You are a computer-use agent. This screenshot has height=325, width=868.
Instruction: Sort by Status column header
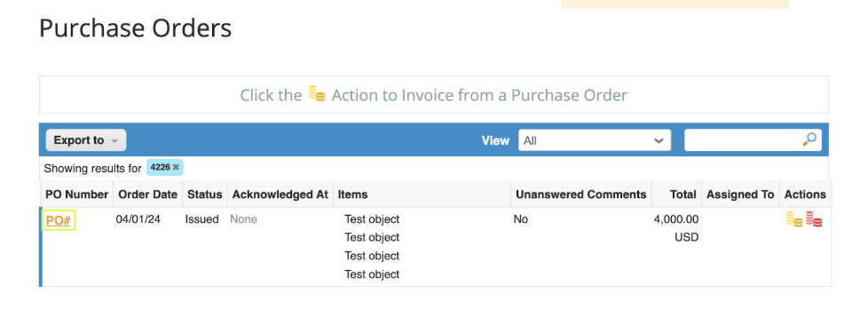click(x=204, y=194)
